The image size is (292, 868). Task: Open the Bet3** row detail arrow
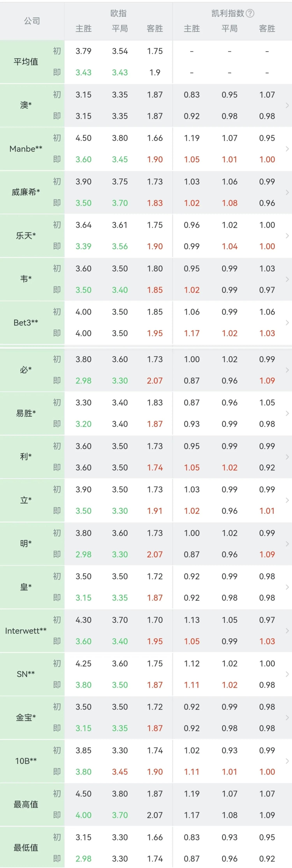click(287, 323)
